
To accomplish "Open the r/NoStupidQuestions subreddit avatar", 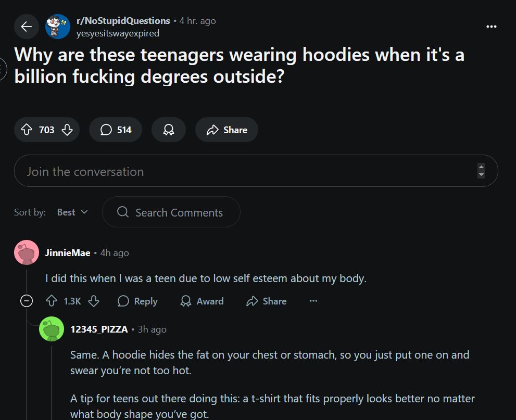I will click(58, 27).
